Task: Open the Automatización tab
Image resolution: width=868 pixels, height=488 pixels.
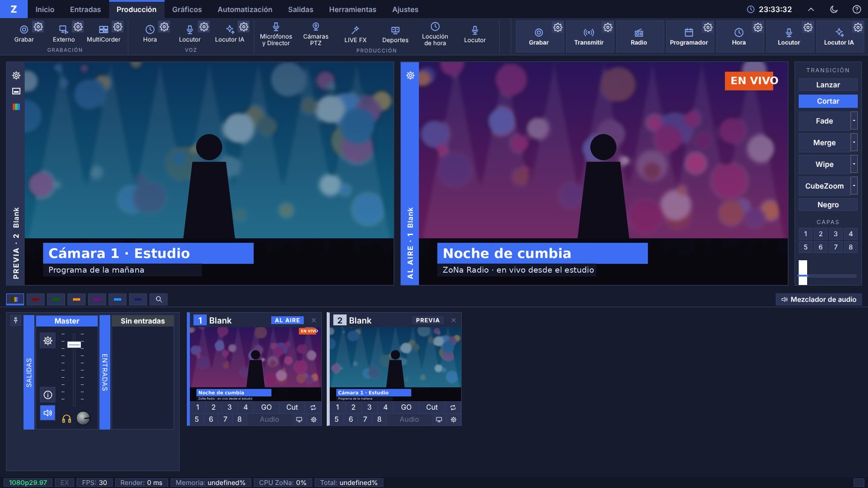Action: click(x=245, y=9)
